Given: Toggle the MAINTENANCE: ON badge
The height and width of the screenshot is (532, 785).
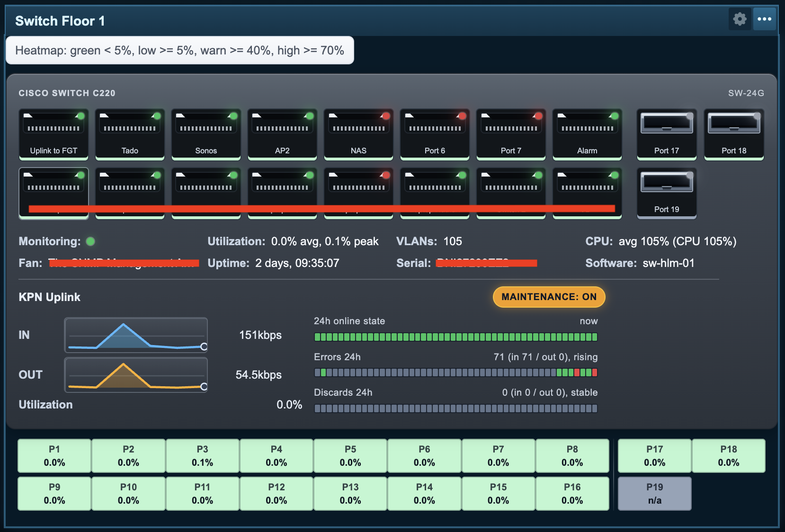Looking at the screenshot, I should (x=549, y=297).
